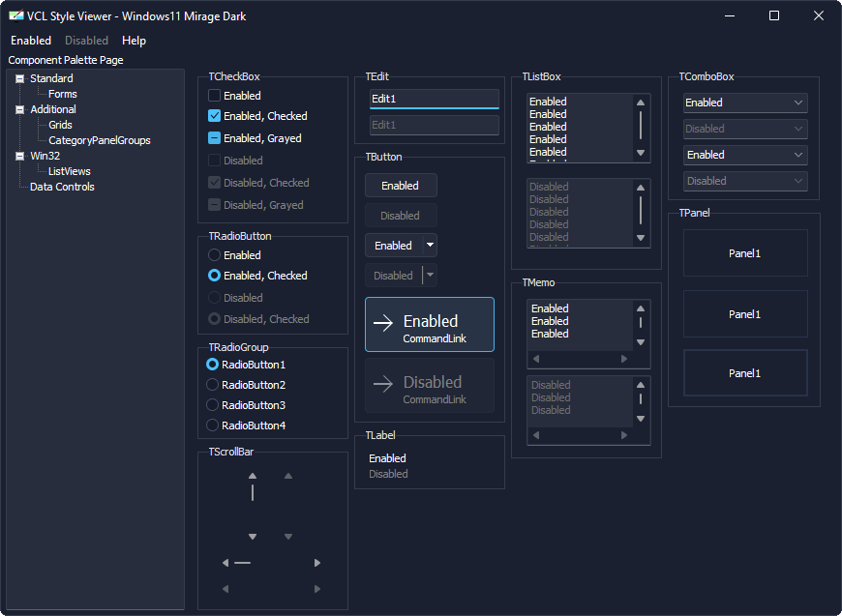The height and width of the screenshot is (616, 842).
Task: Click up arrow of enabled TListBox scrollbar
Action: coord(640,103)
